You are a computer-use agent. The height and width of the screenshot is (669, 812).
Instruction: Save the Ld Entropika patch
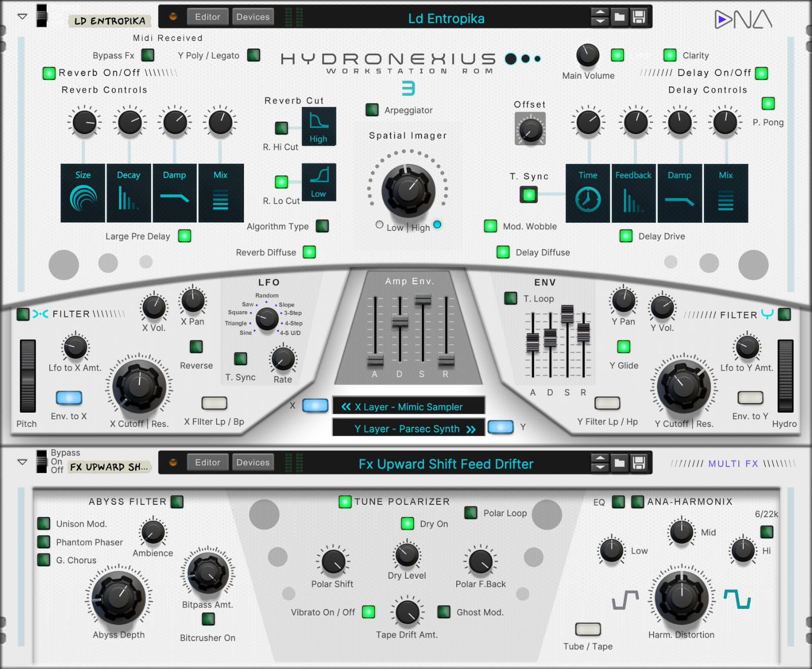639,17
